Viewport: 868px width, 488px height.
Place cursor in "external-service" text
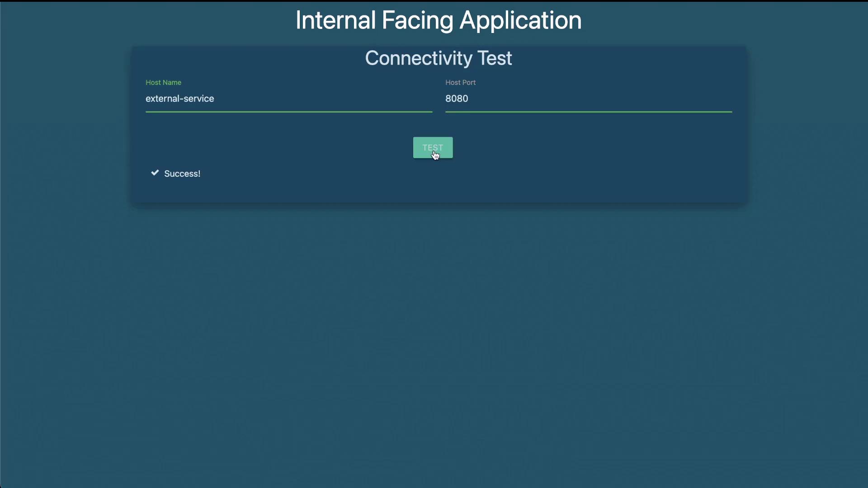(179, 99)
